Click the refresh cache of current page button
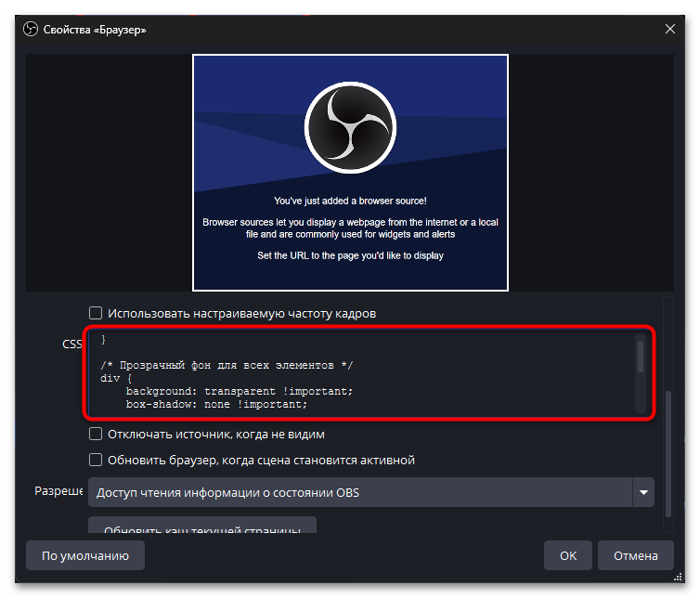700x598 pixels. tap(202, 526)
